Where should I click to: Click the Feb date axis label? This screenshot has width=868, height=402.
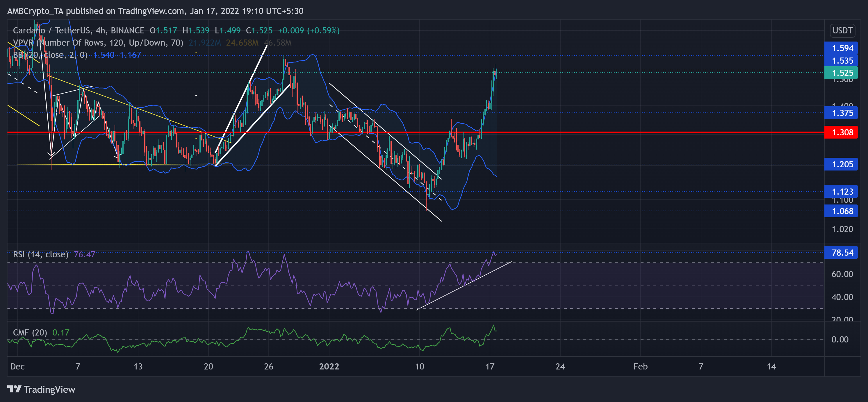pos(640,366)
